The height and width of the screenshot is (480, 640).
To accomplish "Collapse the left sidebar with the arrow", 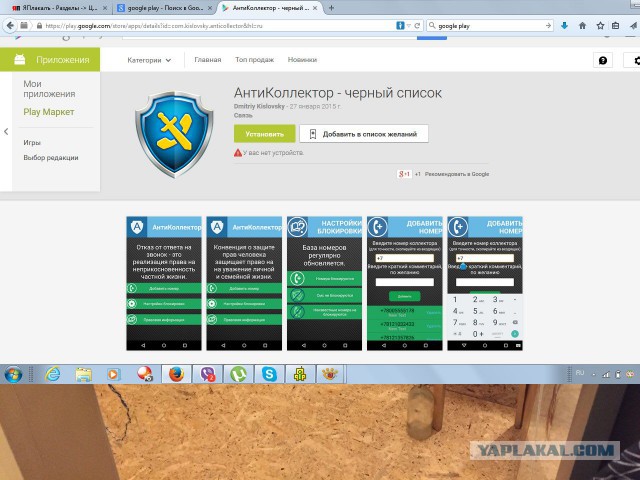I will (6, 131).
